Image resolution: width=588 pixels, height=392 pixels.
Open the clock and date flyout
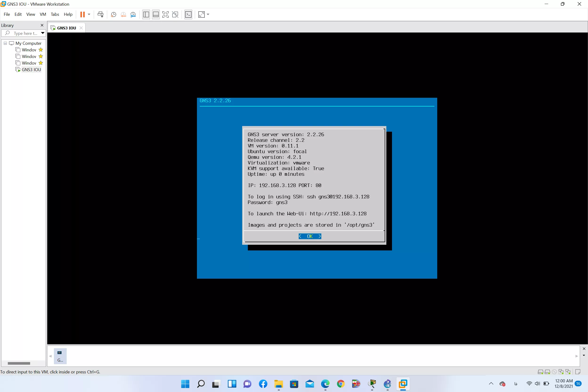pyautogui.click(x=563, y=384)
